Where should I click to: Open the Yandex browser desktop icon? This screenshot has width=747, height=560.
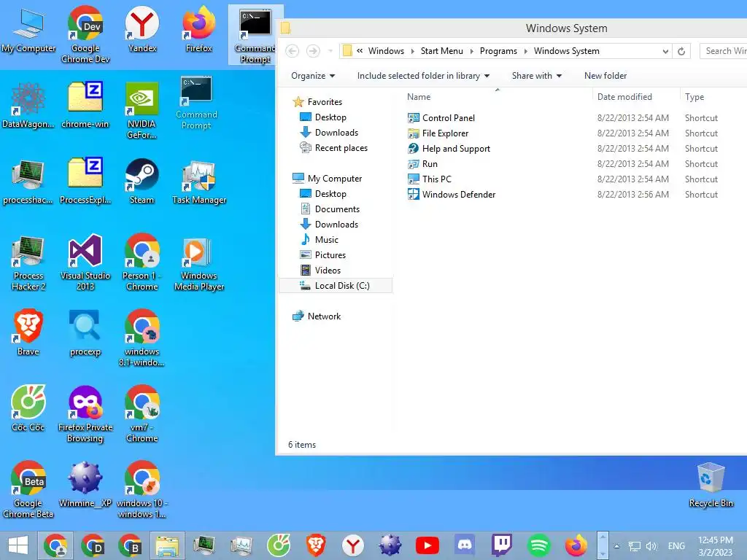point(142,28)
